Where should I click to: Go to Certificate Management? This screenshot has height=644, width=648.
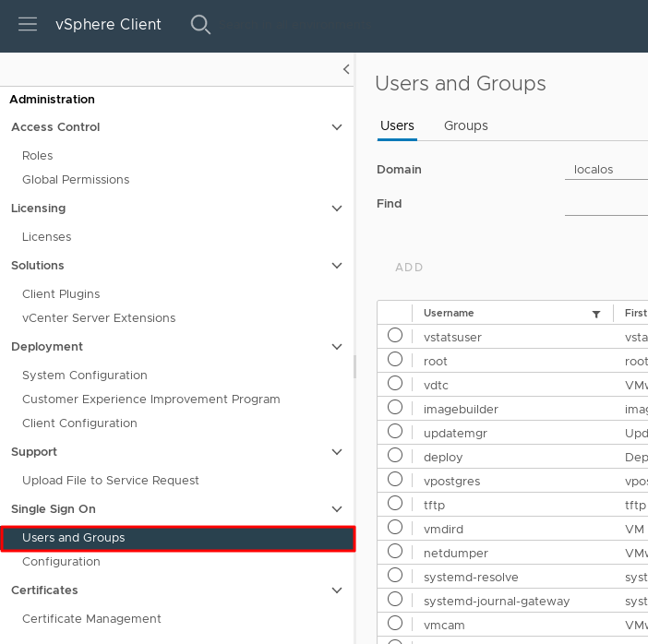91,619
